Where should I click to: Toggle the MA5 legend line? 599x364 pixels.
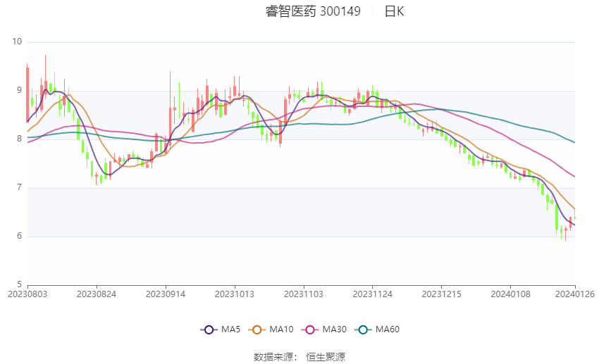pyautogui.click(x=221, y=330)
